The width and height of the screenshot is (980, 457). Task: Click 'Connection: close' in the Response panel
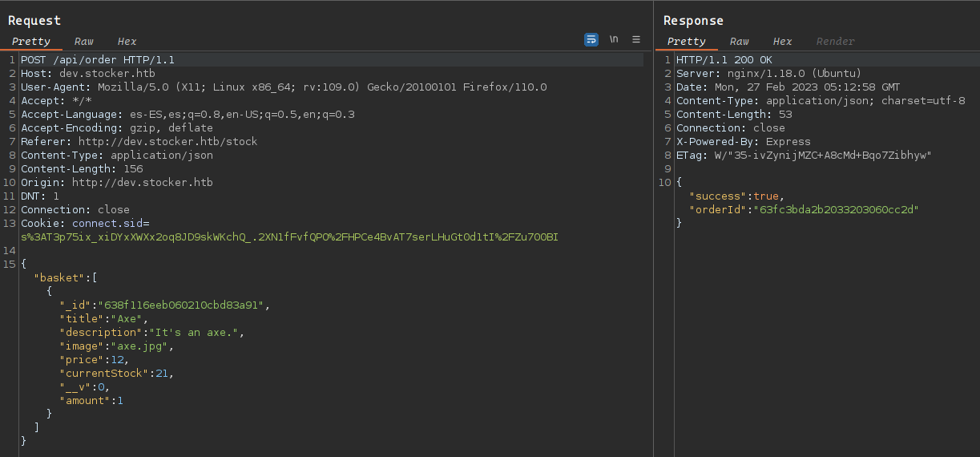tap(731, 128)
